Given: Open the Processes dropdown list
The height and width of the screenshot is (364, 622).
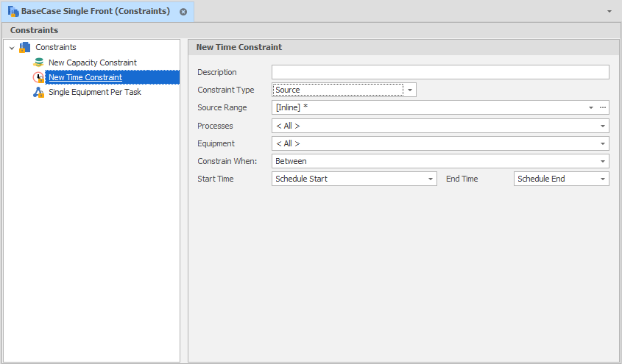Looking at the screenshot, I should pyautogui.click(x=603, y=126).
